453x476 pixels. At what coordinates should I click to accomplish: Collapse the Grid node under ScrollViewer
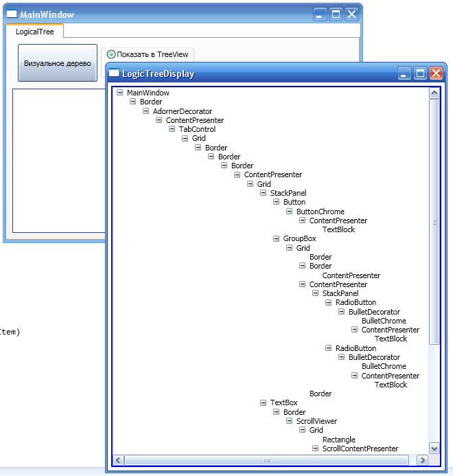pos(303,430)
